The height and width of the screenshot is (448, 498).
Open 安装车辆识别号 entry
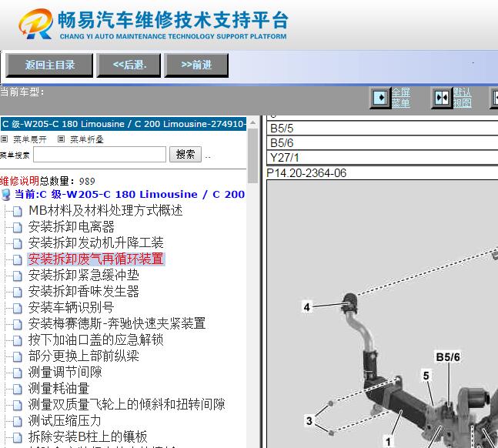click(x=72, y=307)
